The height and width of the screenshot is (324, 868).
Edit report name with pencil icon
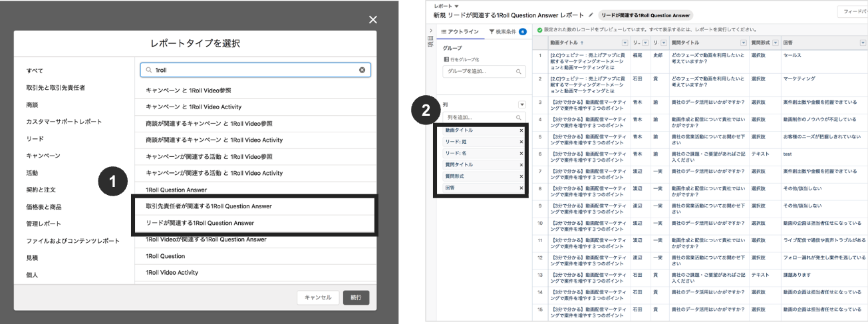tap(591, 15)
